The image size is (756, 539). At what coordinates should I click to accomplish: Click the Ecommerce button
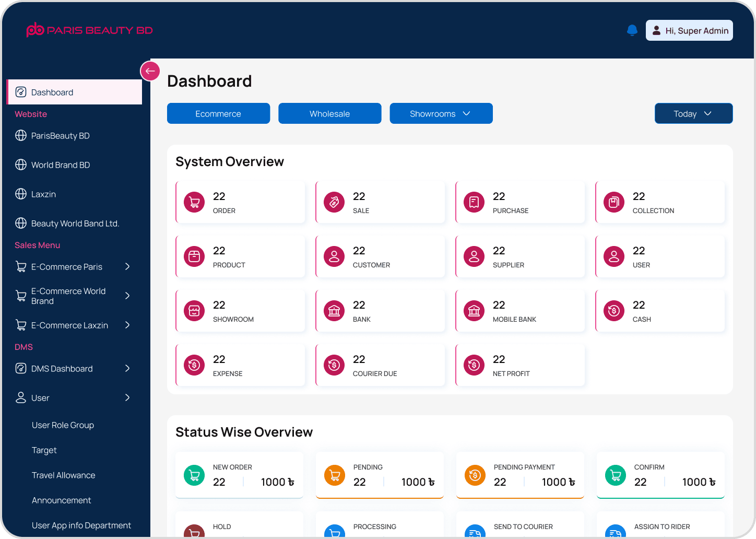pyautogui.click(x=218, y=113)
